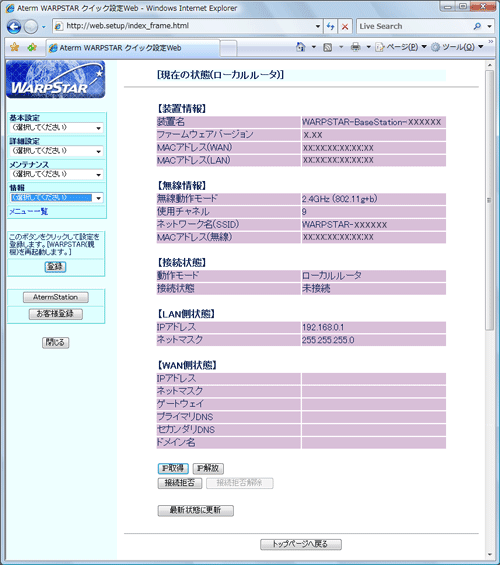Click the vertical scrollbar thumb

click(x=490, y=200)
